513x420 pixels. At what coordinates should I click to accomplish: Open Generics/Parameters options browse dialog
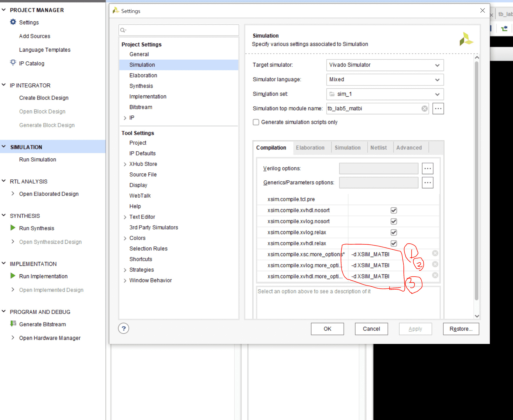(x=428, y=183)
